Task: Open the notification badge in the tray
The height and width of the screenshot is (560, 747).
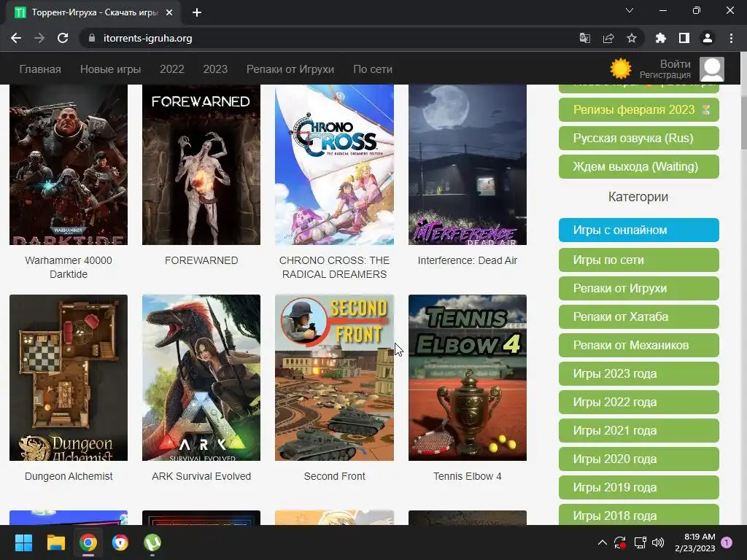Action: point(727,542)
